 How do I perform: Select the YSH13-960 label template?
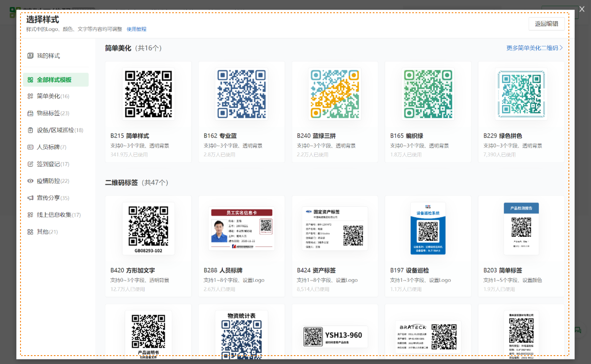coord(335,337)
